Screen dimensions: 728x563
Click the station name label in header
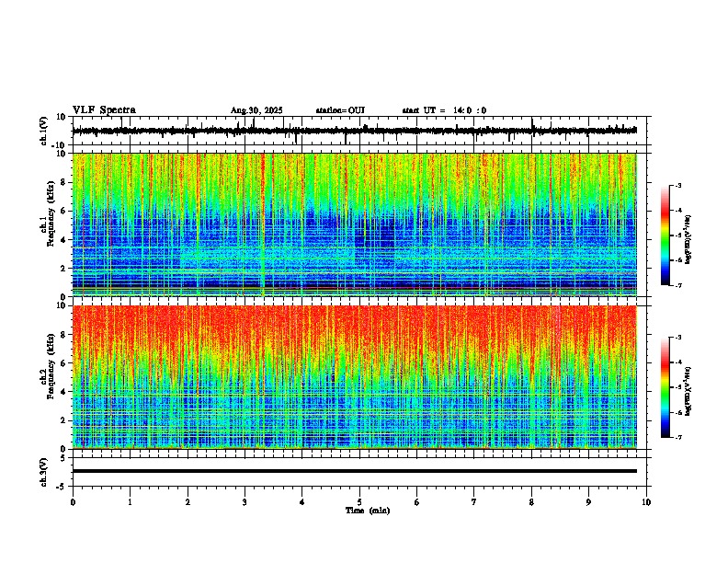click(x=340, y=110)
